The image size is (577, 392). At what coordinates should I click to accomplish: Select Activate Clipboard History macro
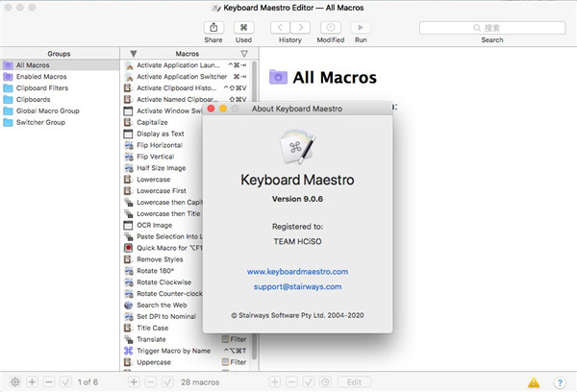tap(187, 87)
